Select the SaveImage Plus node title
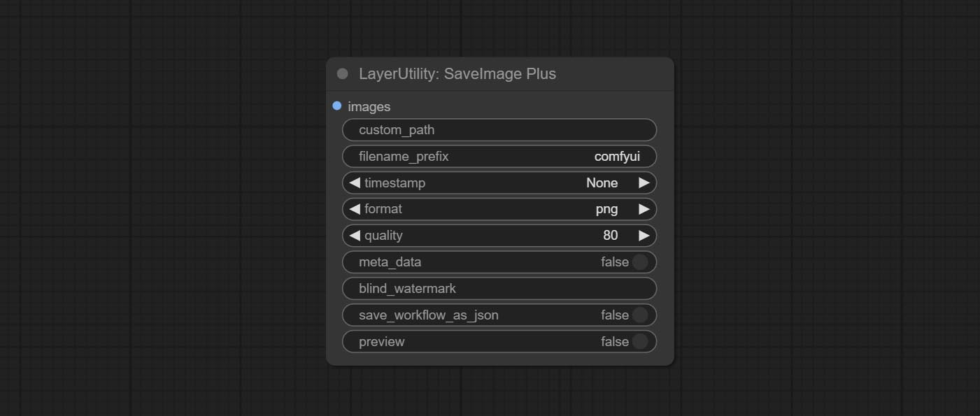980x416 pixels. tap(457, 73)
